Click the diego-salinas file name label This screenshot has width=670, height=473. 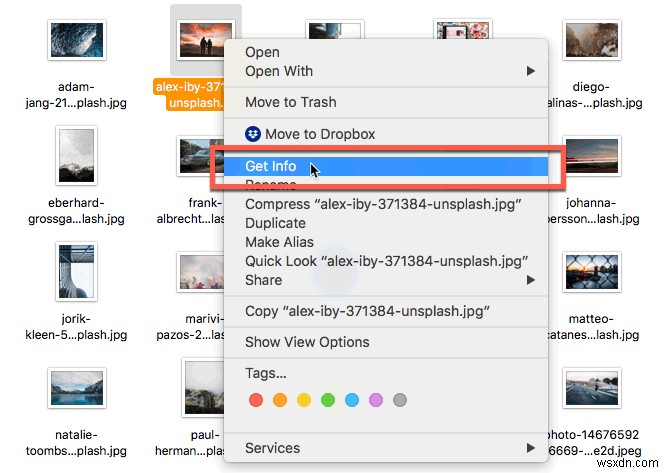click(x=596, y=95)
